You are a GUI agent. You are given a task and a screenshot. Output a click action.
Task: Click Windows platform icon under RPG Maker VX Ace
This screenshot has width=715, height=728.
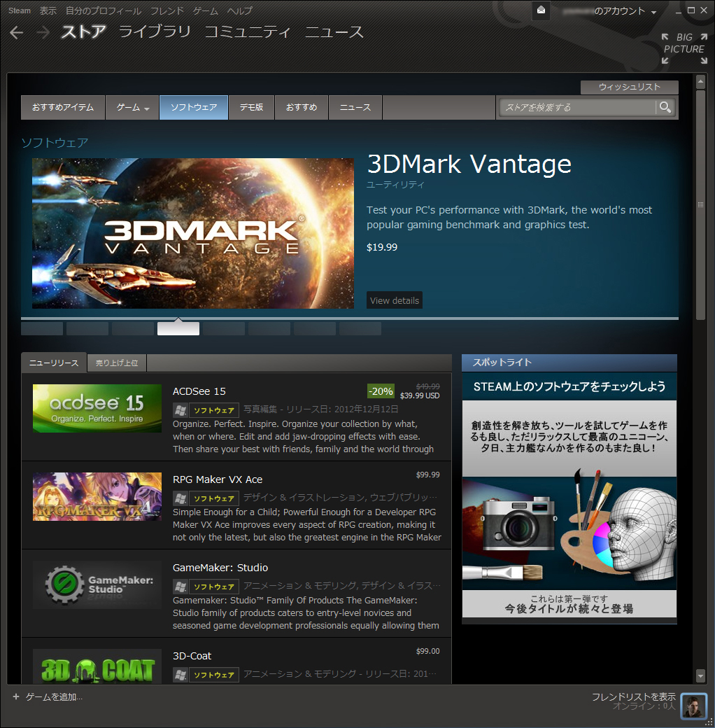(x=180, y=498)
